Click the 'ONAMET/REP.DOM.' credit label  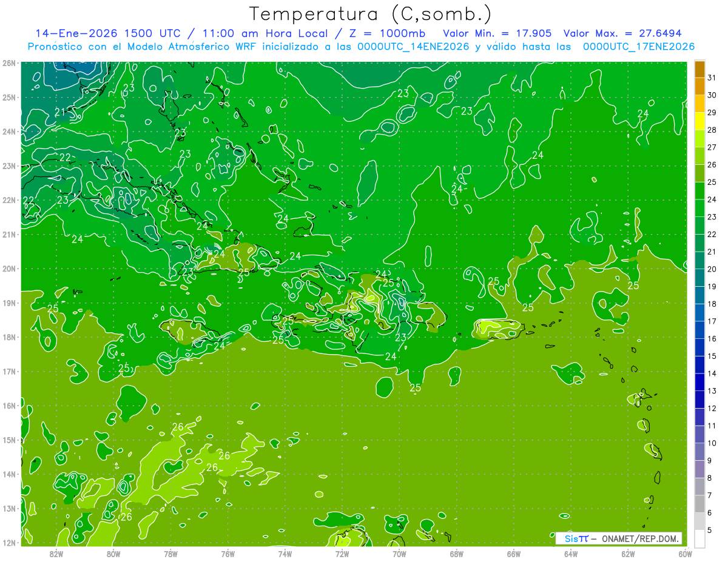point(639,538)
